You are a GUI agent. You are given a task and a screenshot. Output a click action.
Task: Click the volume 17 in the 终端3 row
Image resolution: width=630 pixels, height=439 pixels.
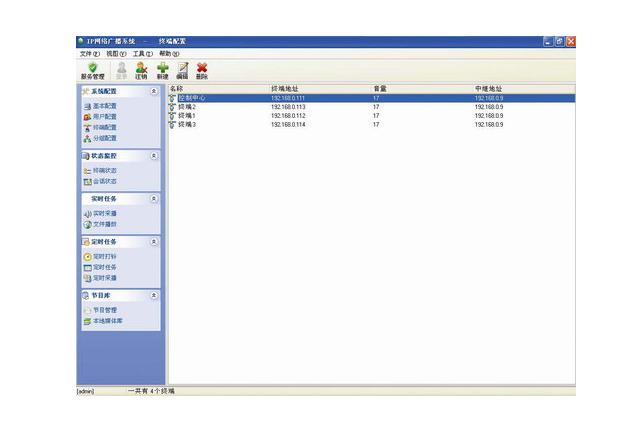(x=376, y=125)
